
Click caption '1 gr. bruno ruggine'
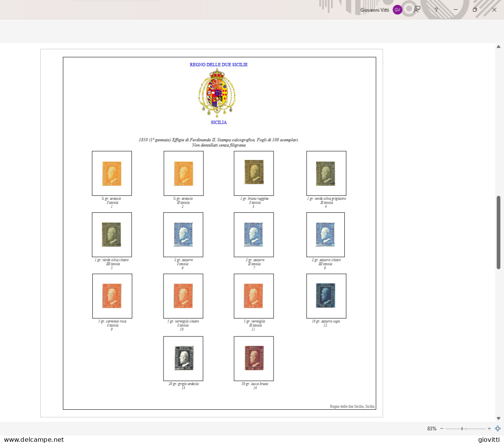pyautogui.click(x=254, y=199)
